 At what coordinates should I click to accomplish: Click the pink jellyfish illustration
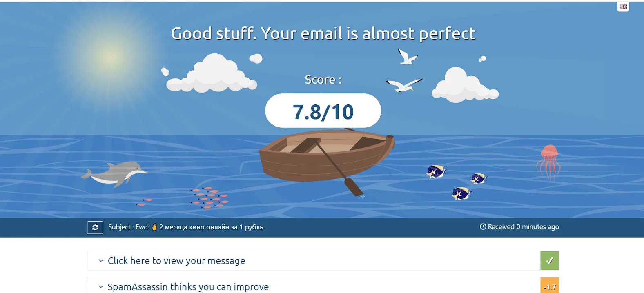[x=548, y=161]
